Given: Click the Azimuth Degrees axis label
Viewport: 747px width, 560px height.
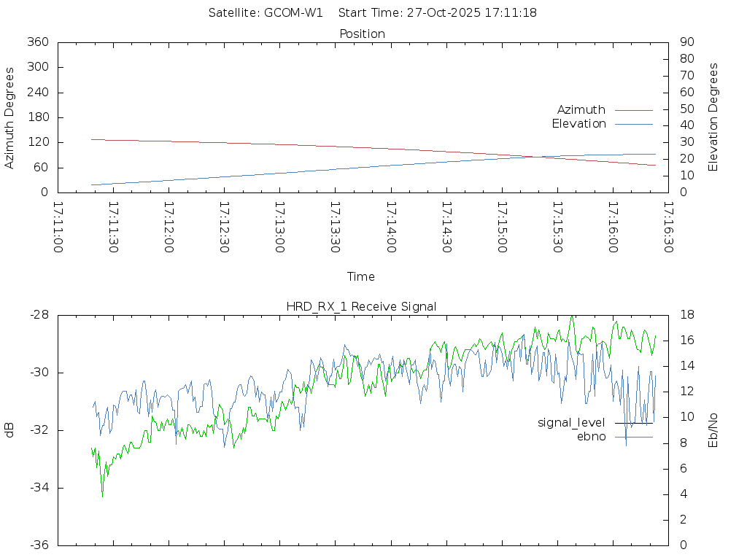Looking at the screenshot, I should point(9,117).
